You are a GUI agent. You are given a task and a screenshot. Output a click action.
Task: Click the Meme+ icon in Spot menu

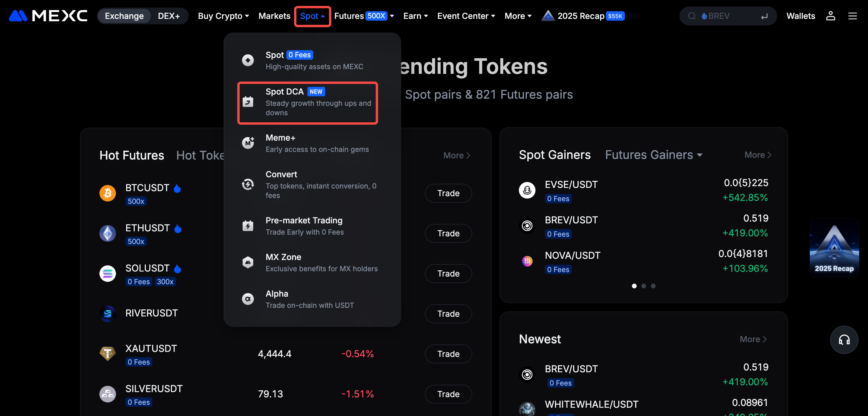(248, 143)
